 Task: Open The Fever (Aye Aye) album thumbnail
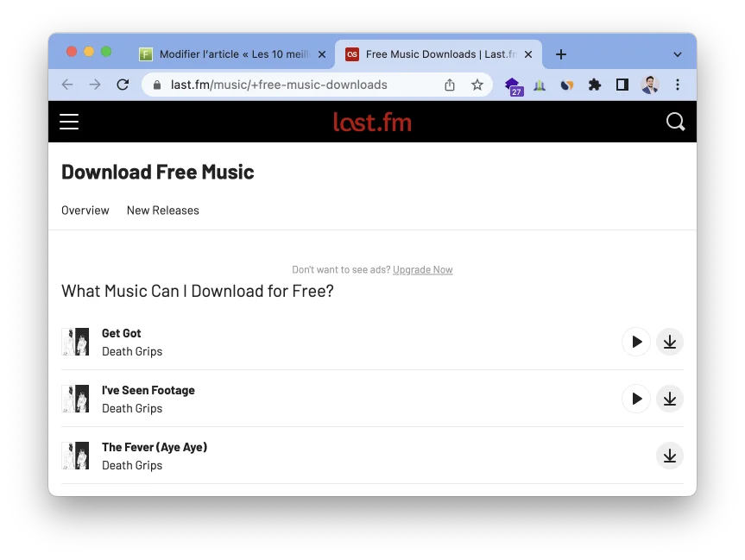[x=76, y=456]
